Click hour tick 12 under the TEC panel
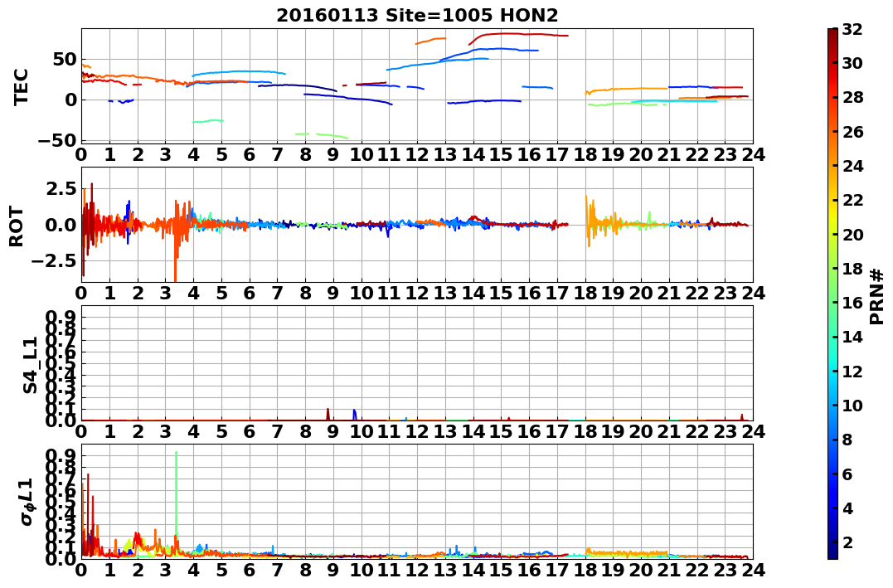This screenshot has height=588, width=893. pyautogui.click(x=417, y=154)
